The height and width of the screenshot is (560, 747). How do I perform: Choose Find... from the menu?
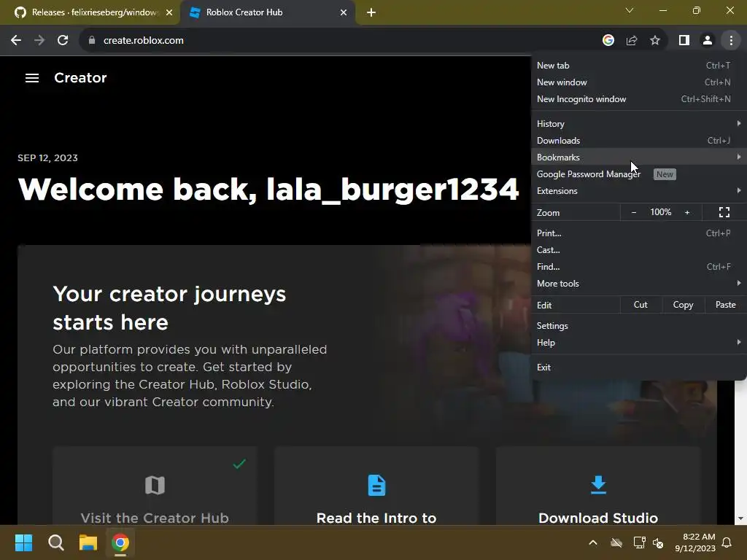(638, 267)
